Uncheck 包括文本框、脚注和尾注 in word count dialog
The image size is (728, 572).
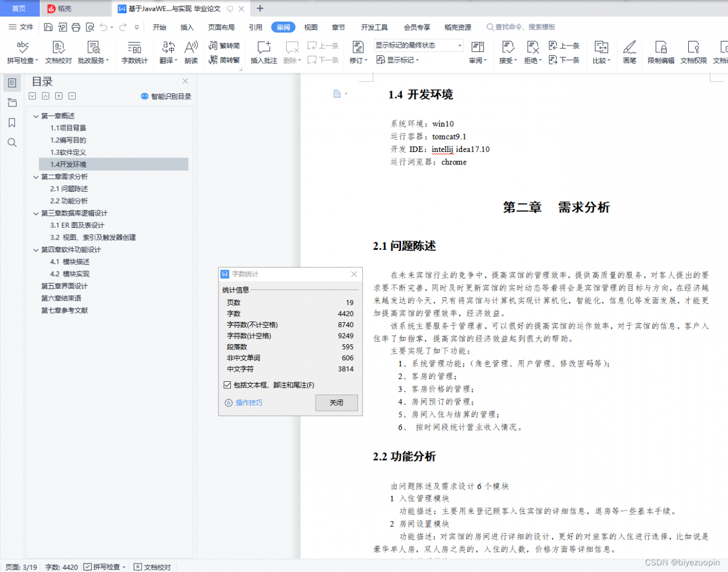(x=227, y=385)
